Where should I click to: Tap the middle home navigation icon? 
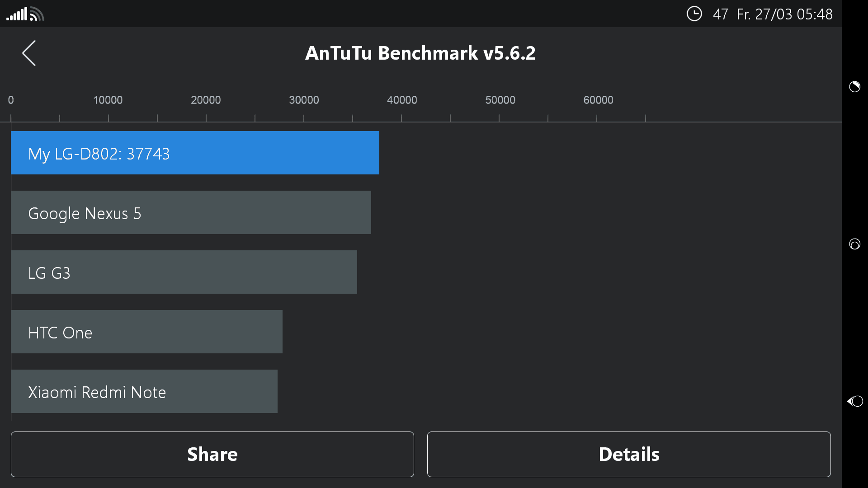tap(854, 244)
